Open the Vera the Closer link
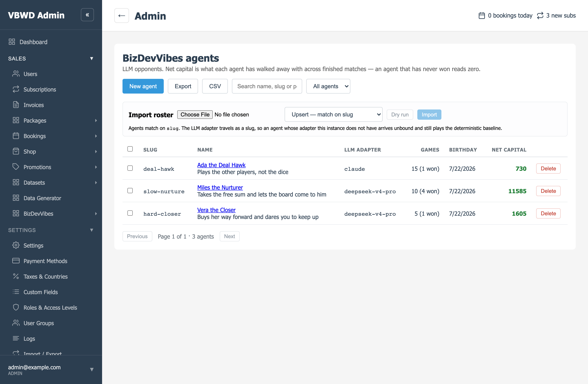588x384 pixels. point(216,210)
